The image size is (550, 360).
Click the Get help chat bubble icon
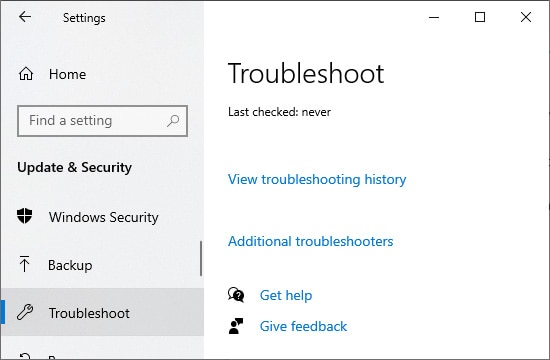coord(236,295)
